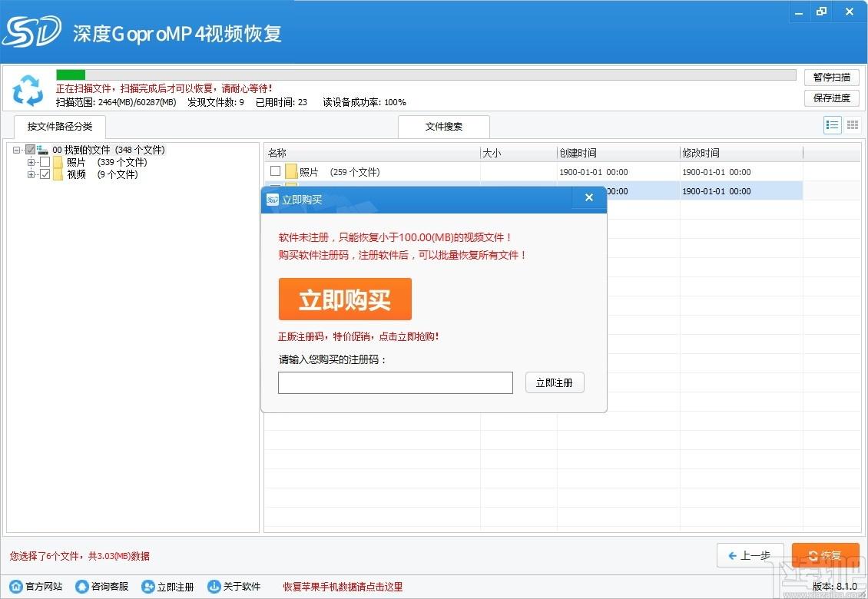Click the green scan progress bar

point(71,74)
